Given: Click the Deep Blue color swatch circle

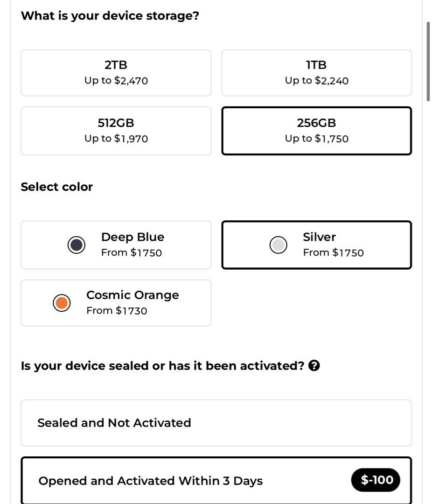Looking at the screenshot, I should point(76,245).
